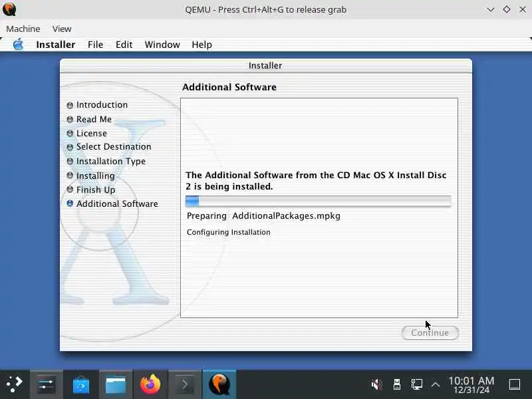Viewport: 532px width, 399px height.
Task: Click the License step bullet
Action: [70, 134]
